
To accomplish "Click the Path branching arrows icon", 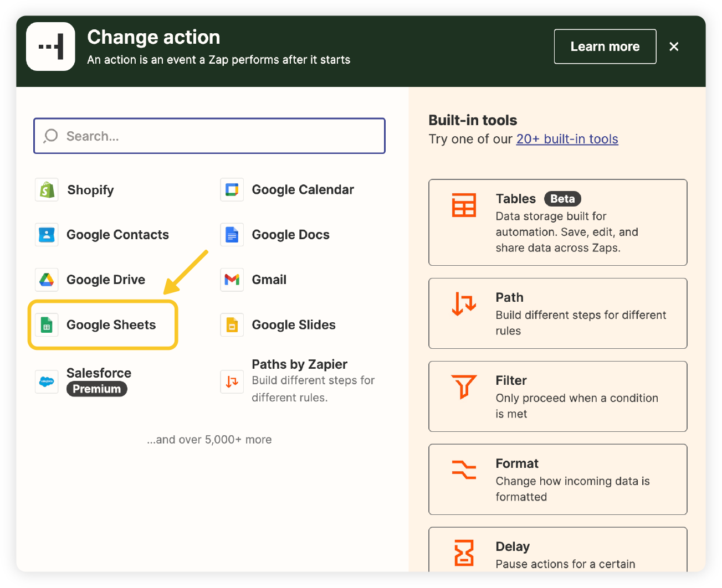I will 464,304.
